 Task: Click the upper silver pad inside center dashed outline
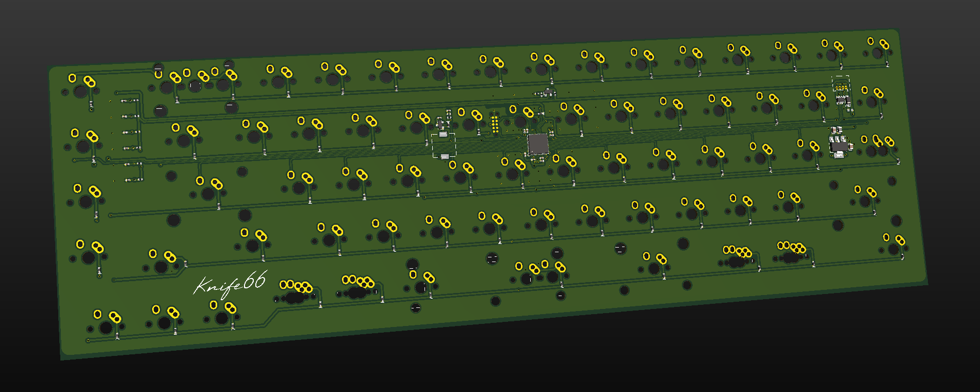tap(443, 135)
